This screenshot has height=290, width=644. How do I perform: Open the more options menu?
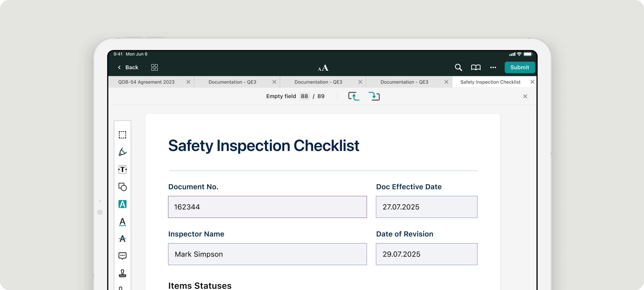coord(493,67)
